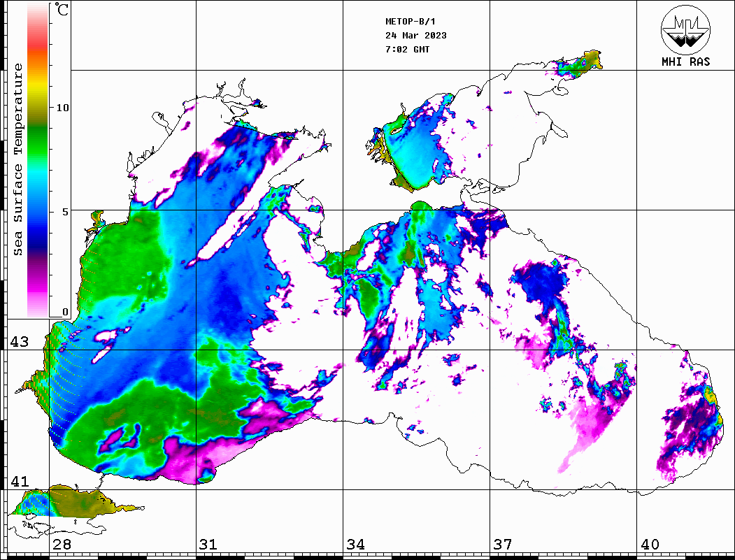
Task: Click latitude label '41'
Action: coord(20,481)
